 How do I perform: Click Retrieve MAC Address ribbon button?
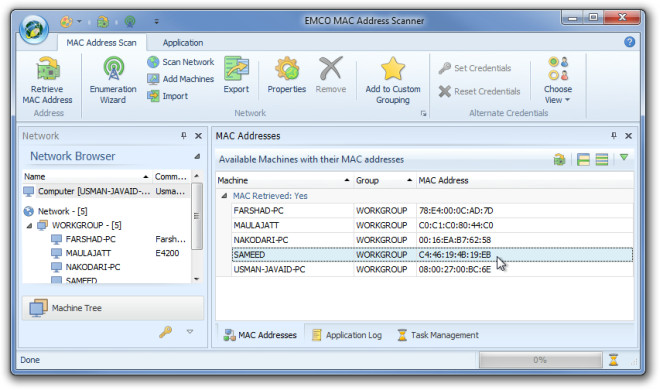tap(47, 80)
